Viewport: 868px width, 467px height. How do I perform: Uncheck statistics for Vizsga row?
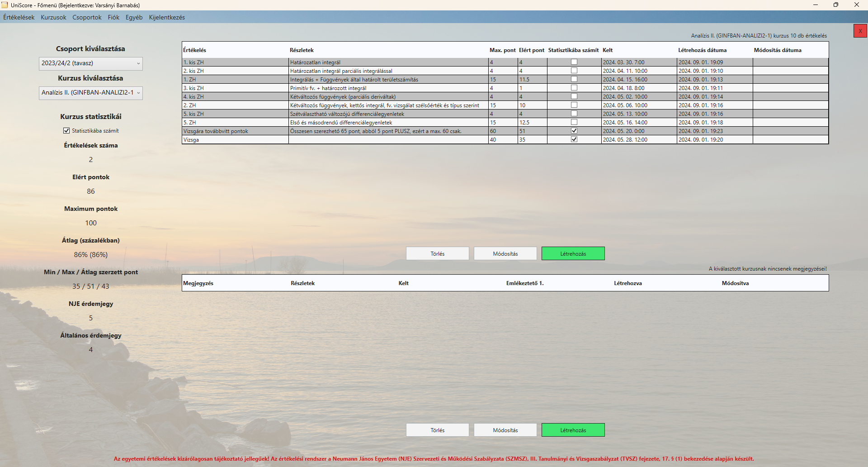pos(574,139)
